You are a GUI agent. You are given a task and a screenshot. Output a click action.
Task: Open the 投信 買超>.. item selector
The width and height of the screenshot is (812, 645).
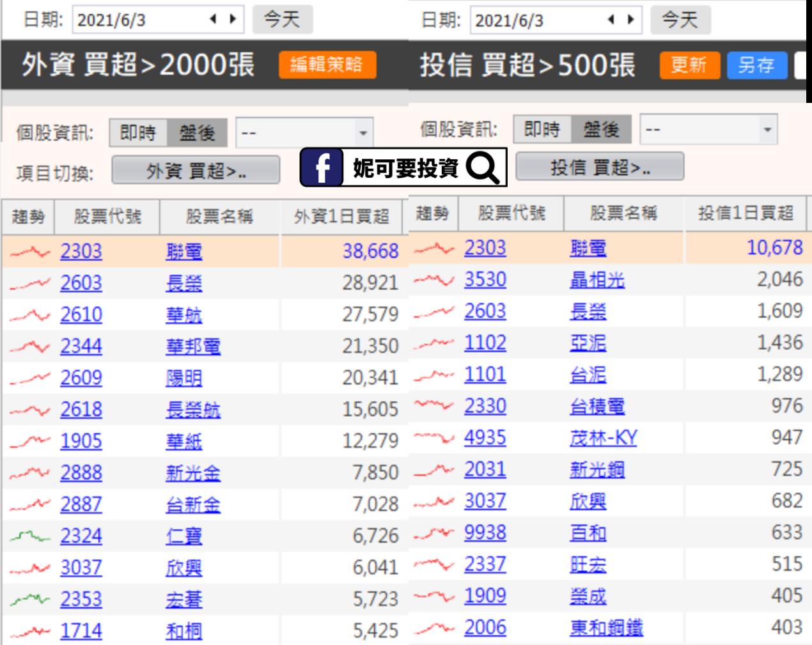[x=600, y=167]
